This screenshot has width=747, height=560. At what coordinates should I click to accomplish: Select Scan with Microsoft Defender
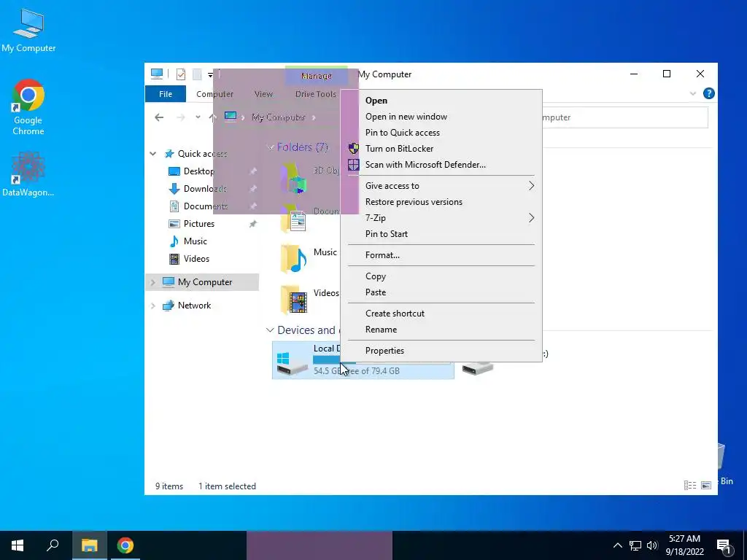click(x=441, y=165)
